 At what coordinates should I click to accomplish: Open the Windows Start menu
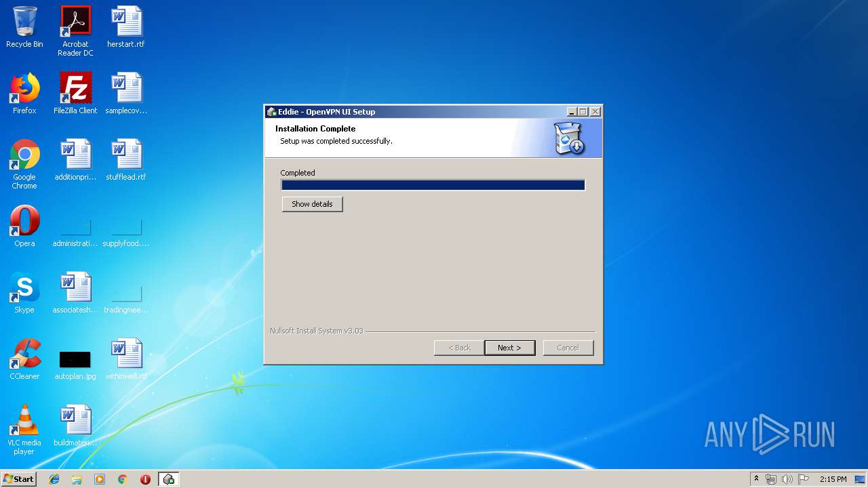[18, 479]
